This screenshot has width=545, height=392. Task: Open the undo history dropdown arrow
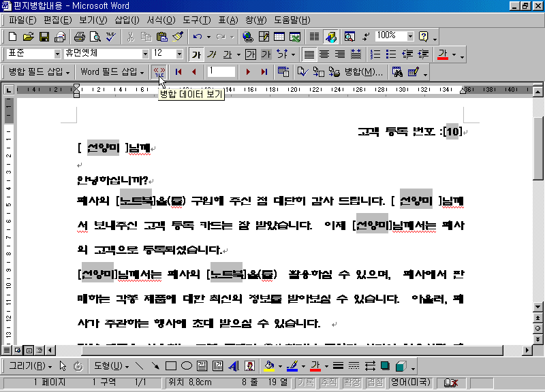tap(208, 37)
